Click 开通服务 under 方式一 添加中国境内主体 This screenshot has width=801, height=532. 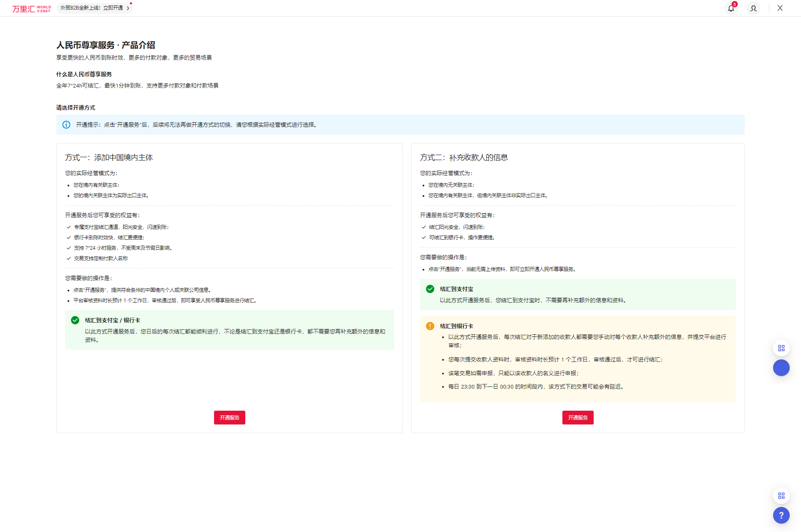pyautogui.click(x=229, y=417)
